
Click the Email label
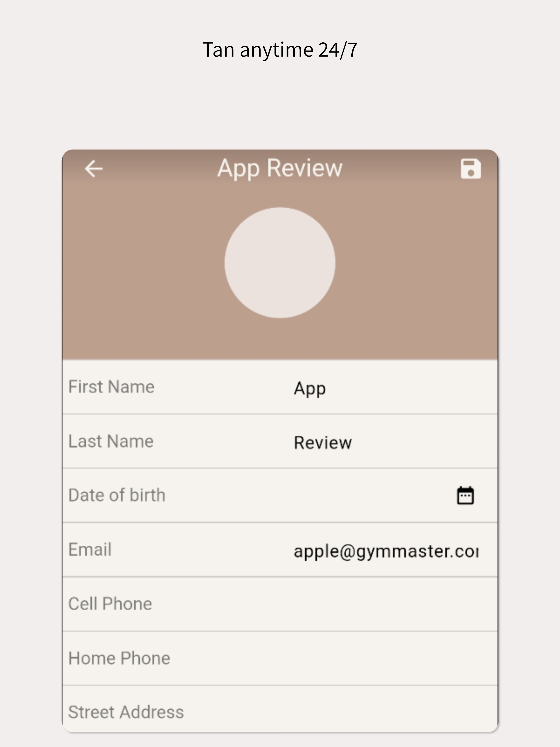click(90, 549)
